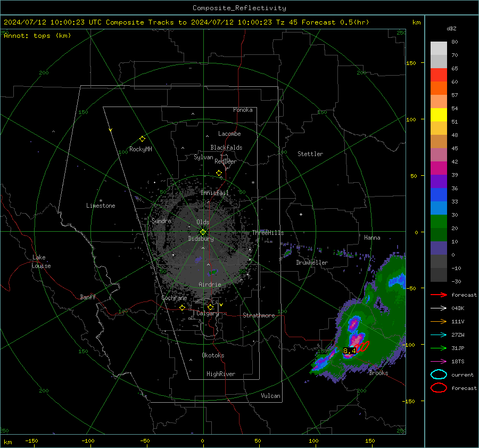Click the yellow diamond marker below Cochrane
Screen dimensions: 479x448
click(x=183, y=307)
